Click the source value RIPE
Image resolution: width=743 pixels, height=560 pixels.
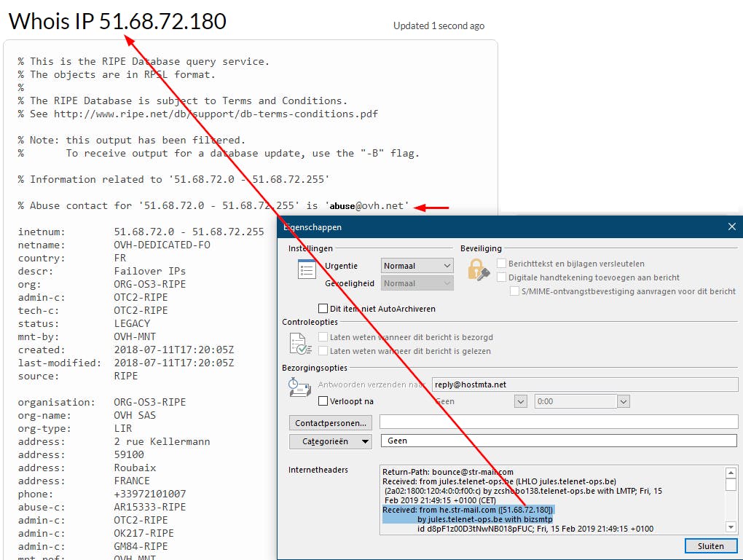(x=125, y=376)
